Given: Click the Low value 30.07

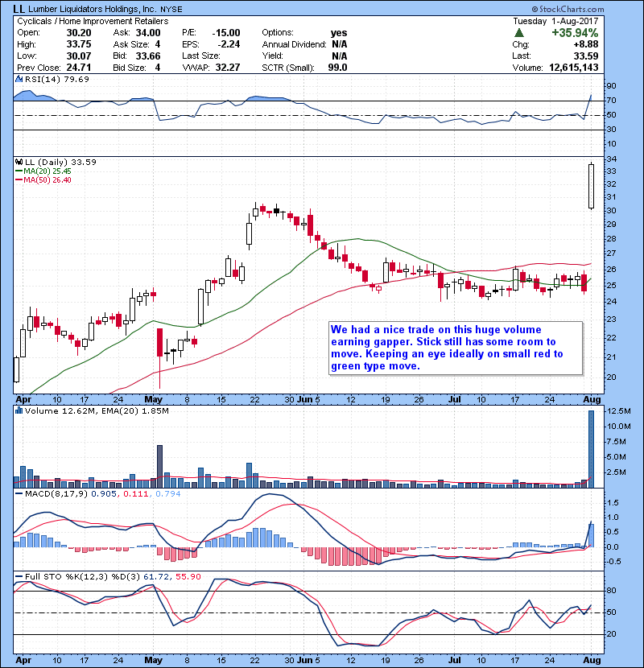Looking at the screenshot, I should tap(79, 56).
